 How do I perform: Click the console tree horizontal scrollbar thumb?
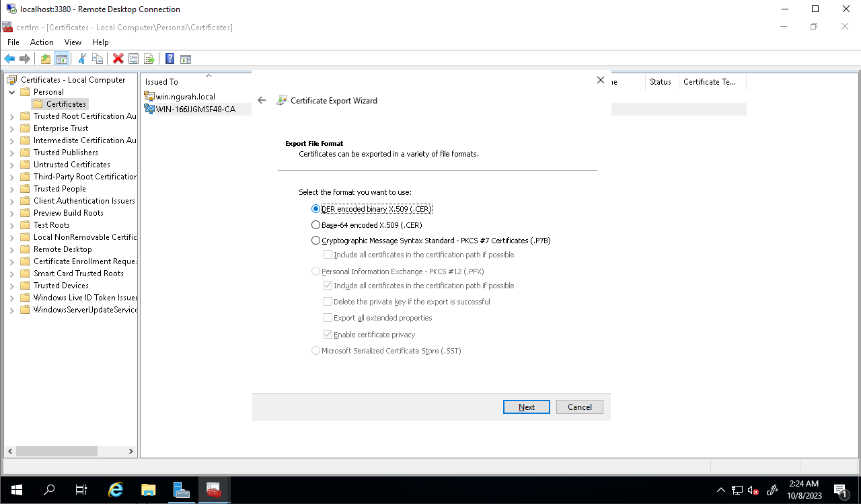click(x=57, y=452)
